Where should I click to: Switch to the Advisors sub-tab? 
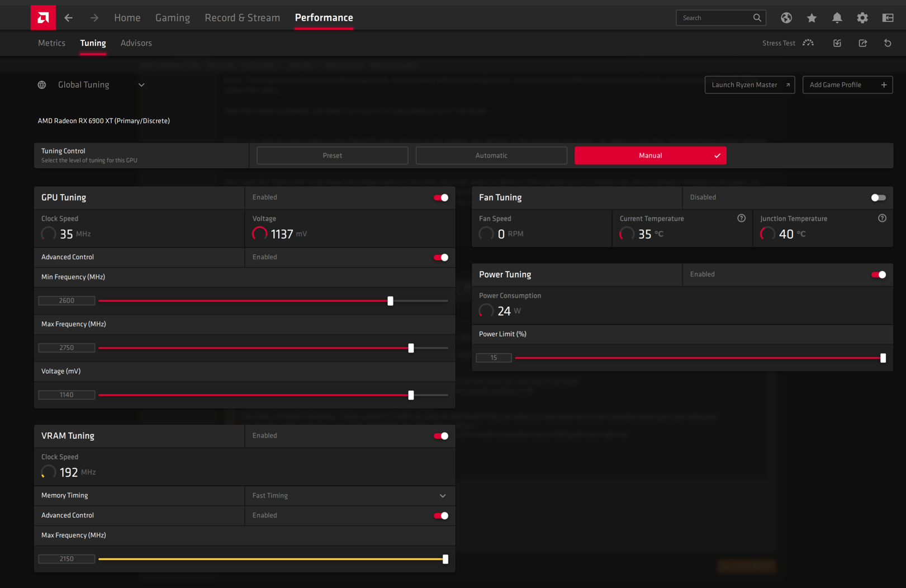pyautogui.click(x=136, y=43)
